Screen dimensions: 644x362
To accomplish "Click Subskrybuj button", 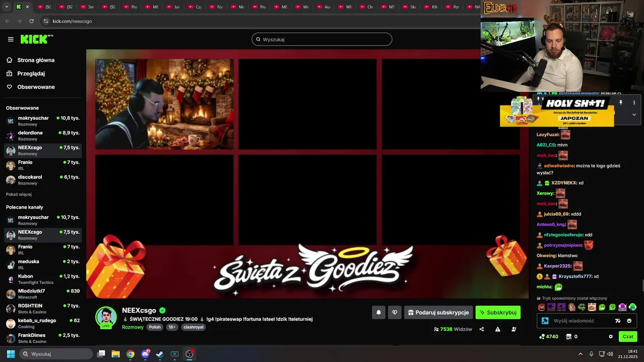I will pos(498,312).
